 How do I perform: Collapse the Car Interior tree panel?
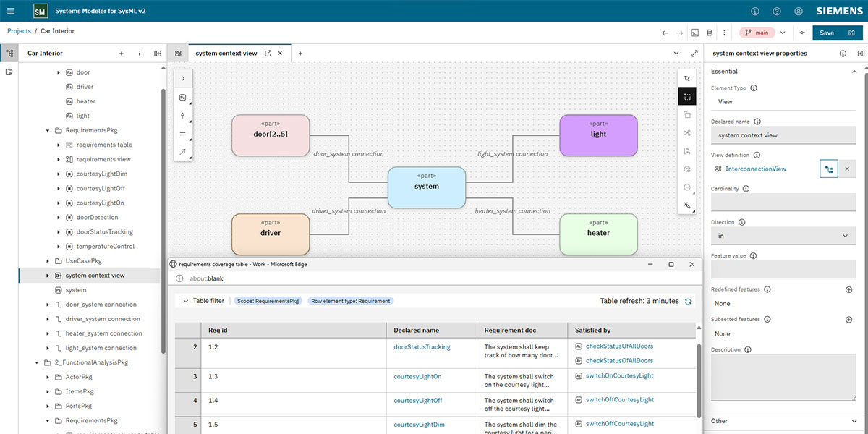click(158, 53)
